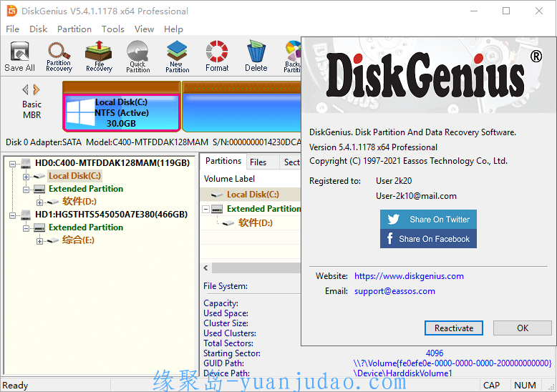The height and width of the screenshot is (392, 557).
Task: Expand the Local Disk(C:) tree node
Action: pyautogui.click(x=26, y=176)
